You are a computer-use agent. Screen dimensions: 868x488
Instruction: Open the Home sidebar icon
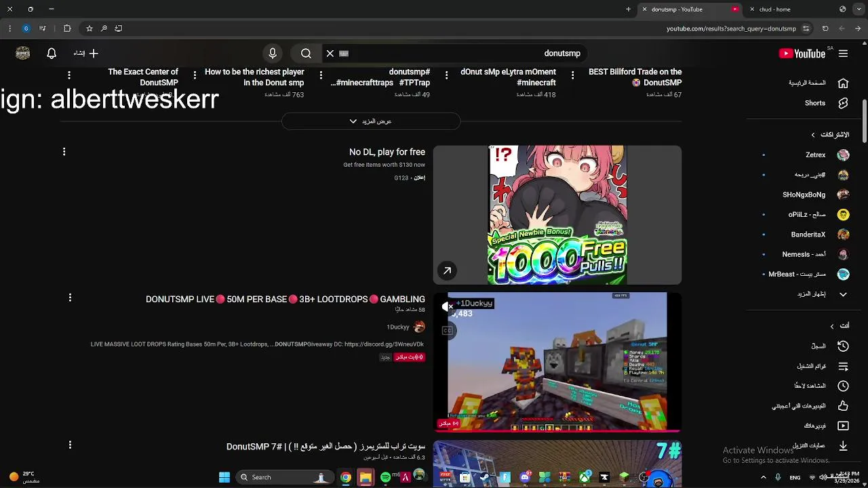[x=843, y=83]
